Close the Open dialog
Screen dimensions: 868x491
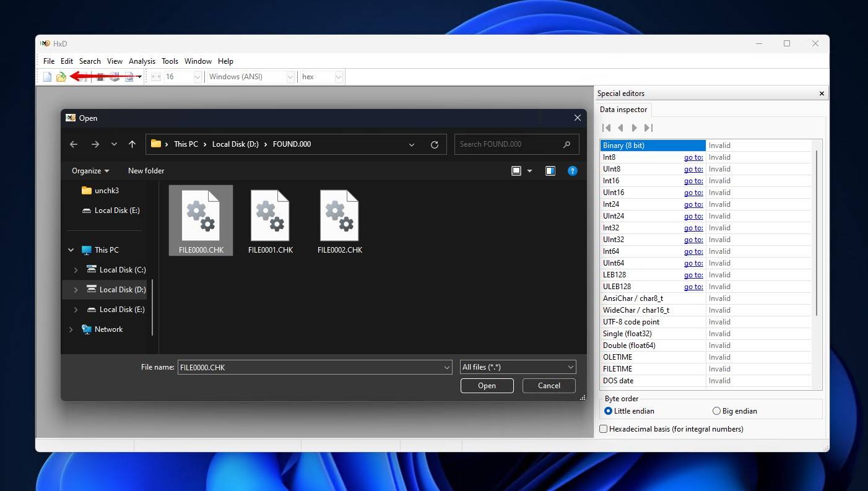click(x=577, y=118)
